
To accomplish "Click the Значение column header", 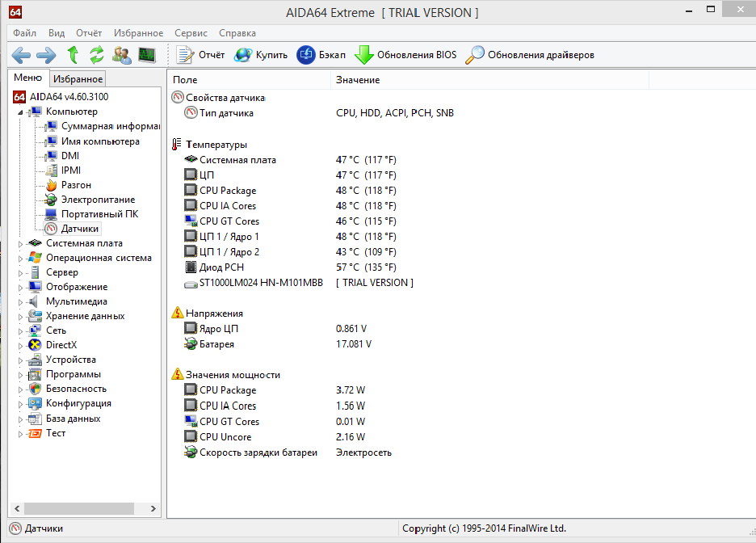I will (x=489, y=79).
